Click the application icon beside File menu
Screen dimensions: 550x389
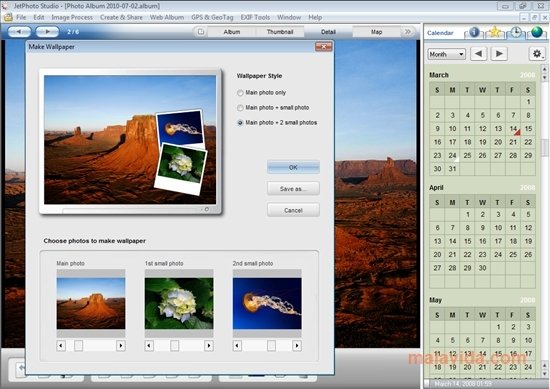(x=8, y=17)
